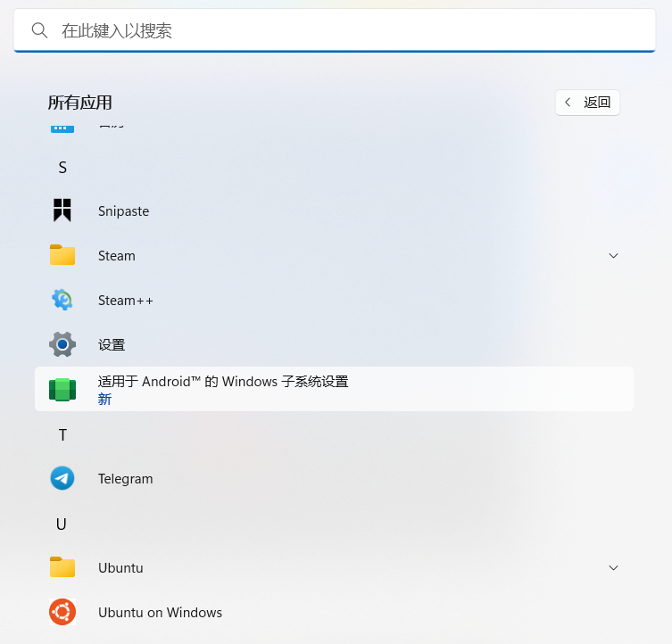Image resolution: width=672 pixels, height=644 pixels.
Task: Click the magnifier icon in the search box
Action: (39, 30)
